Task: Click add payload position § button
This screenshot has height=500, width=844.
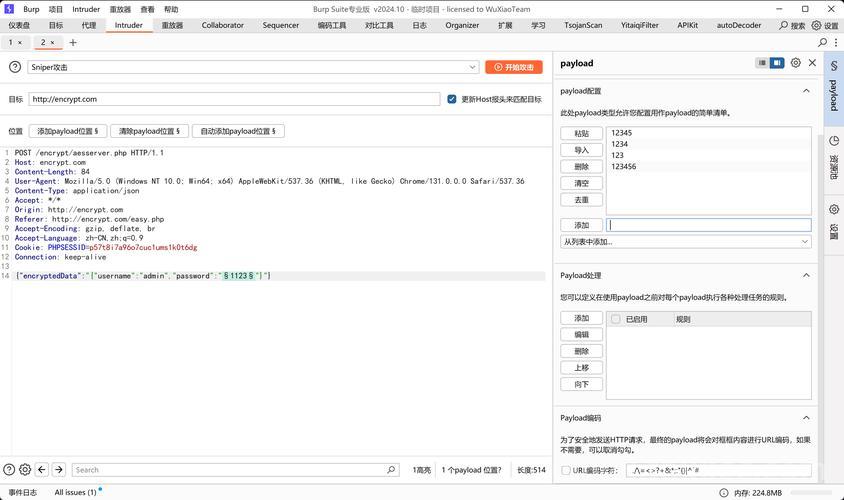Action: tap(68, 131)
